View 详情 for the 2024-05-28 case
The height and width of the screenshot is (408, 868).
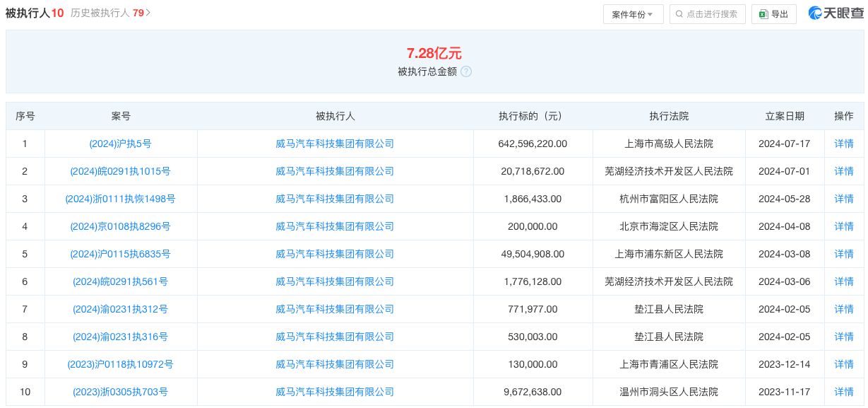(844, 199)
